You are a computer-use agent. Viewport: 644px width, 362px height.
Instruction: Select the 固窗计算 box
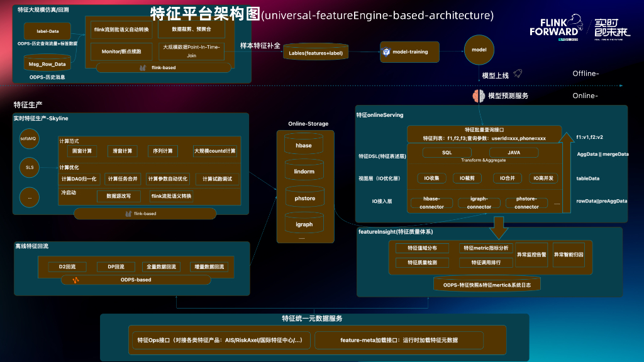tap(82, 151)
